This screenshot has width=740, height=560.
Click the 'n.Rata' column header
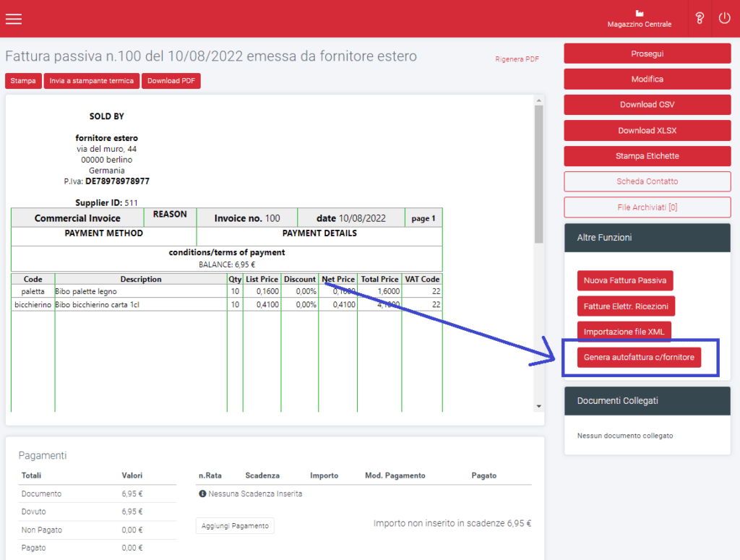(x=210, y=475)
